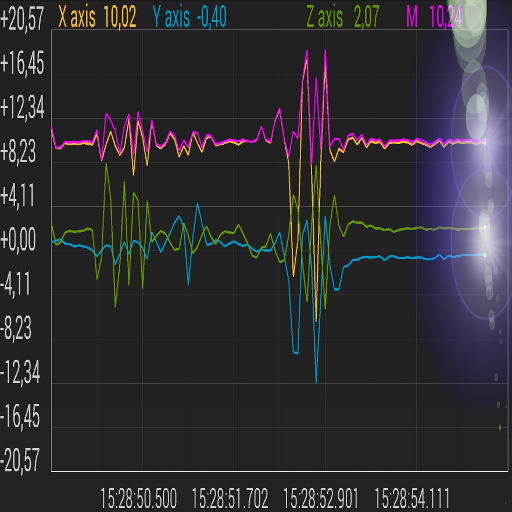Click the 15:28:51.702 time label
The image size is (512, 512).
pos(230,499)
